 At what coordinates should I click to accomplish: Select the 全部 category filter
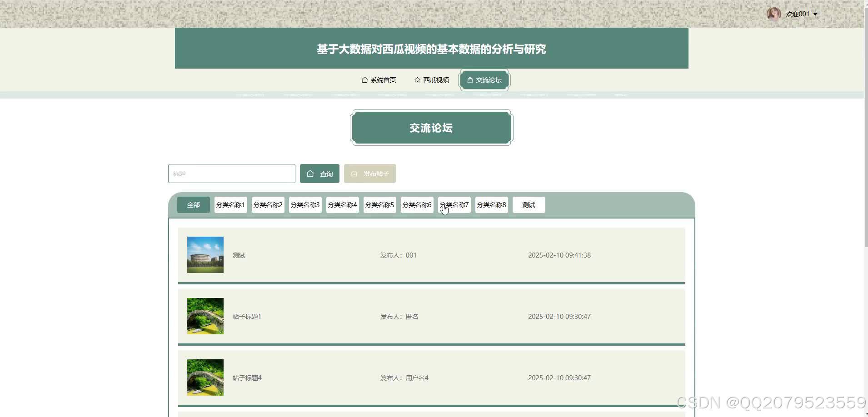[193, 204]
